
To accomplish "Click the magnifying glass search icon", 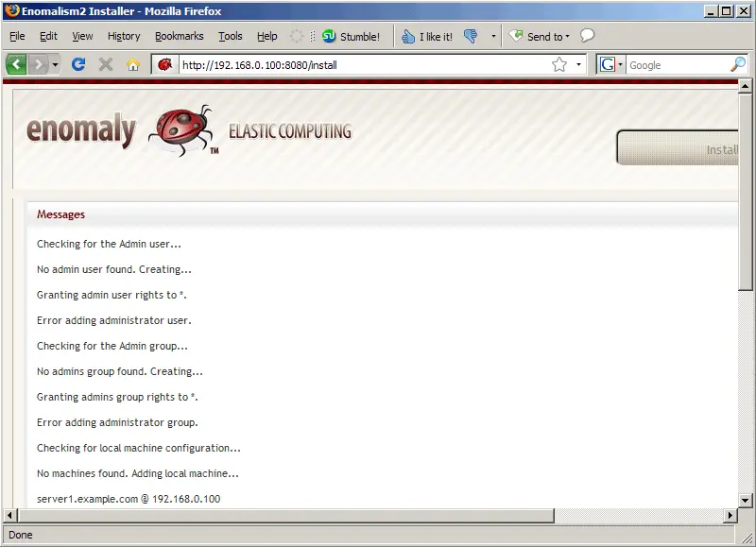I will (738, 64).
